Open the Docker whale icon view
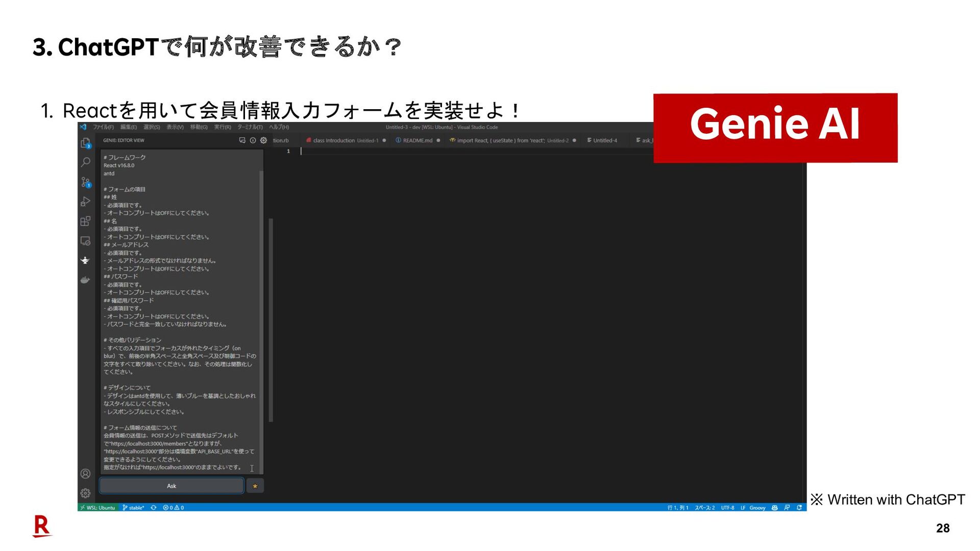 point(85,280)
